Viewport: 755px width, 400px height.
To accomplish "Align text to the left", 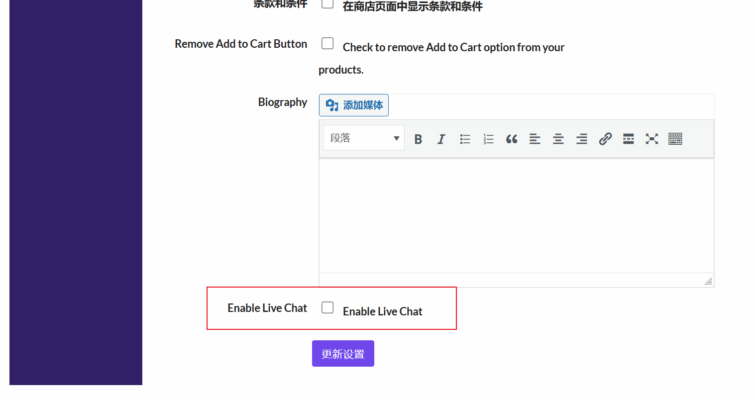I will 535,139.
